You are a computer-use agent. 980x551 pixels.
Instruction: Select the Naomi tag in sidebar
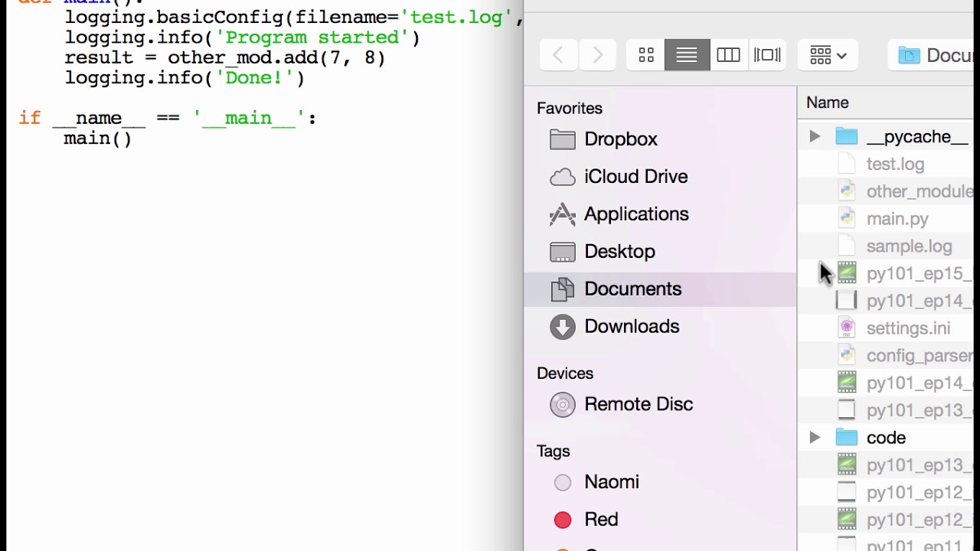coord(610,482)
